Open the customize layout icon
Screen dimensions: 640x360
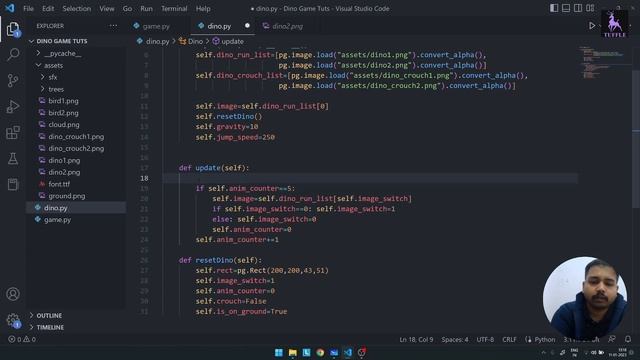click(590, 8)
